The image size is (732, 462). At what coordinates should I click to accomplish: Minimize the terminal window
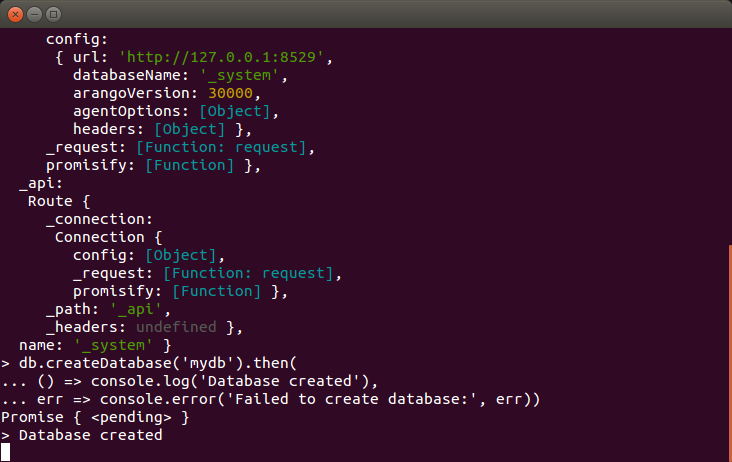click(35, 14)
